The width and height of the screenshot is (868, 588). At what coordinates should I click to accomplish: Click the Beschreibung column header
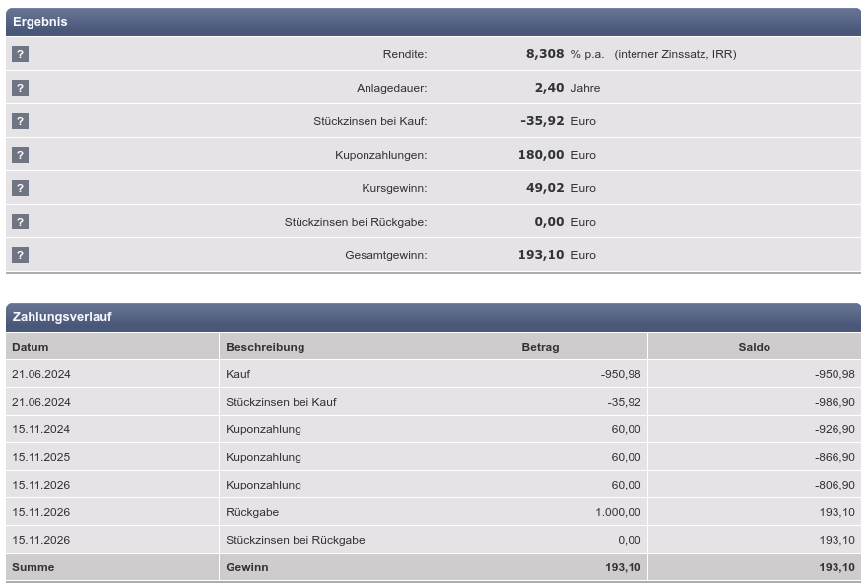tap(265, 347)
